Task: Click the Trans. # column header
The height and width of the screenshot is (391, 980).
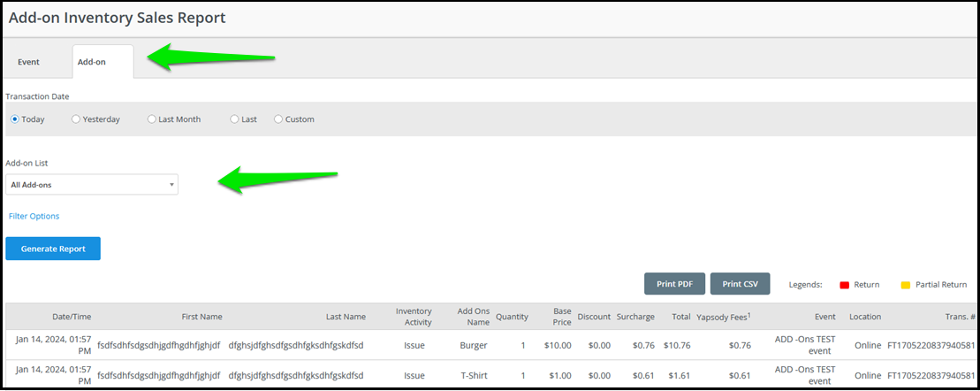Action: [961, 317]
